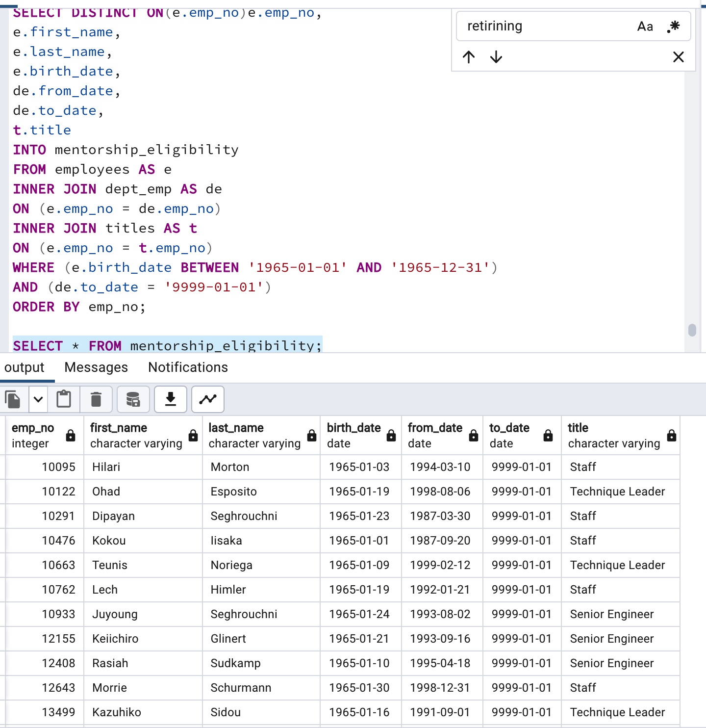The height and width of the screenshot is (728, 706).
Task: Open the copy options dropdown next to copy
Action: (x=38, y=399)
